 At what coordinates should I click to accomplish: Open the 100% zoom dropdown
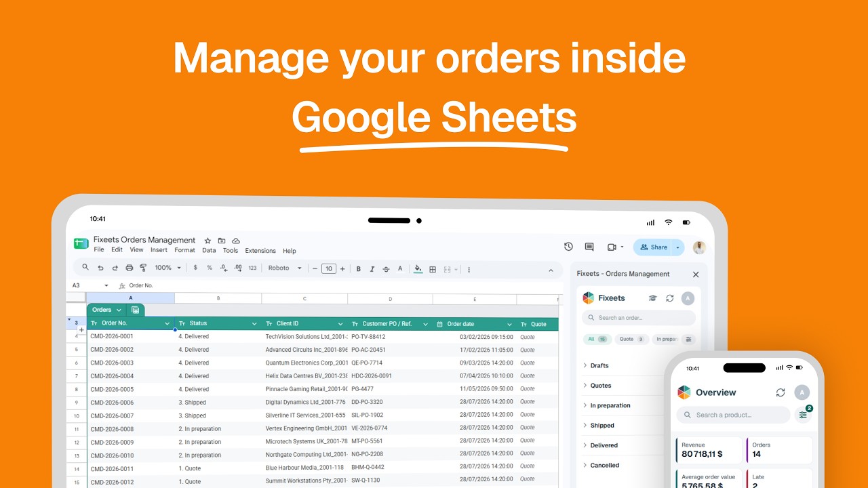pyautogui.click(x=168, y=268)
